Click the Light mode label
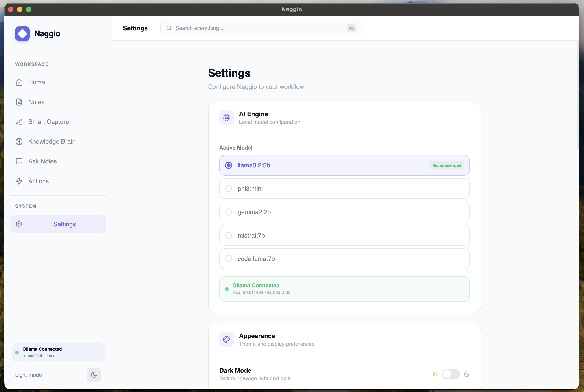The image size is (584, 392). tap(29, 375)
